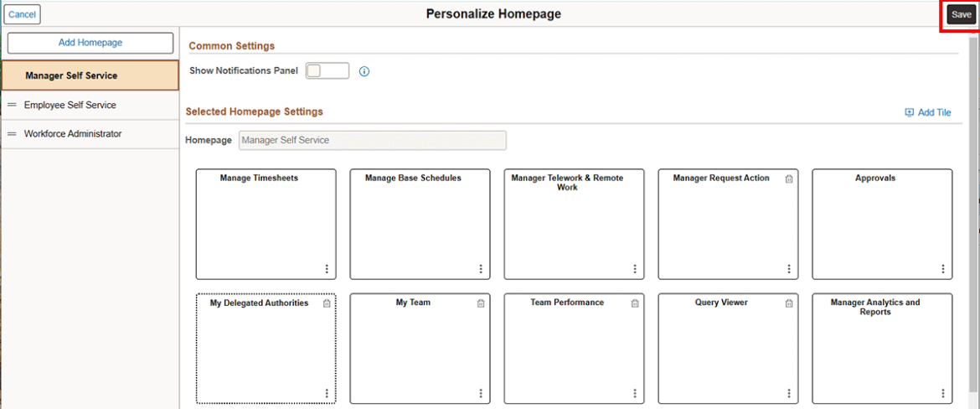The image size is (980, 409).
Task: Click the drag handle icon for Employee Self Service
Action: coord(13,106)
